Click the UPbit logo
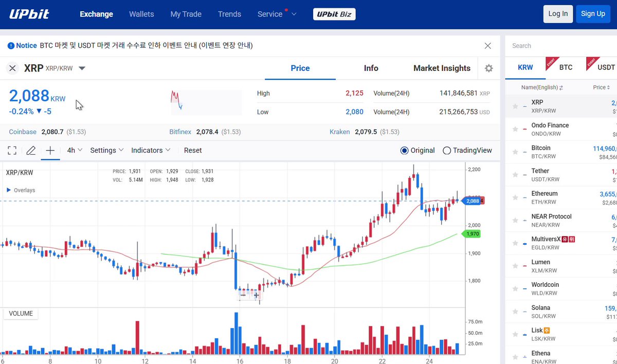The height and width of the screenshot is (364, 617). [29, 14]
